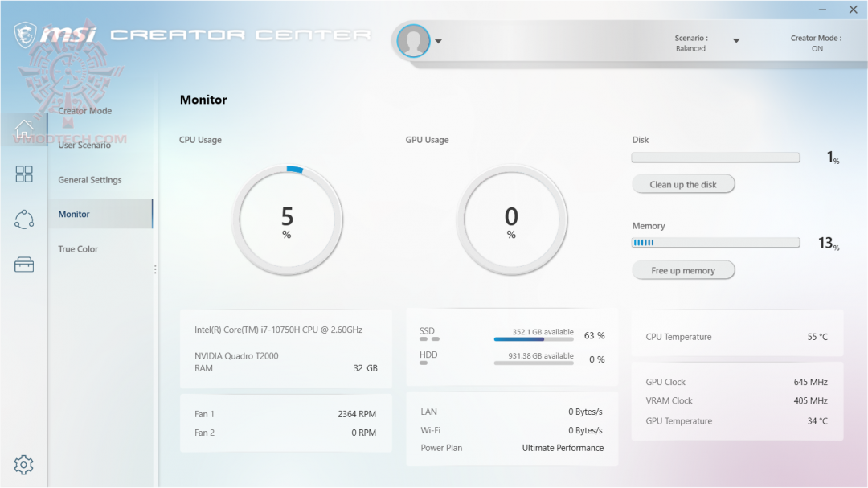This screenshot has height=488, width=868.
Task: Click the GPU Usage circular gauge
Action: 511,220
